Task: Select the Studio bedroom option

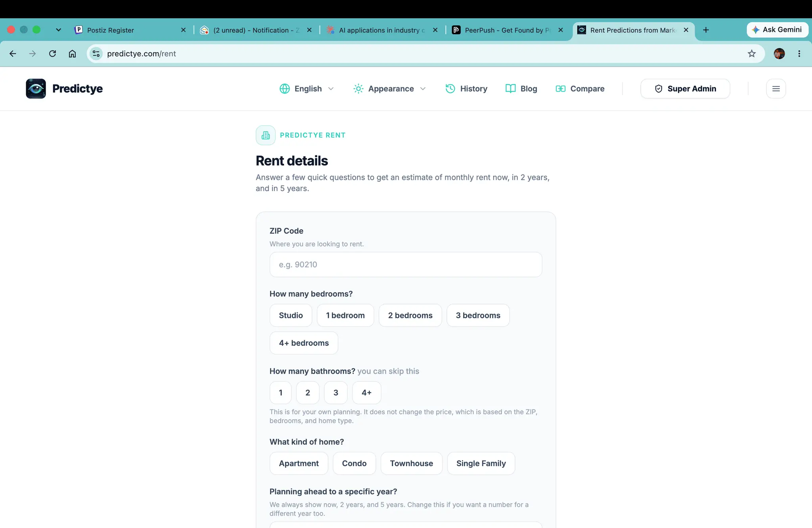Action: pyautogui.click(x=291, y=316)
